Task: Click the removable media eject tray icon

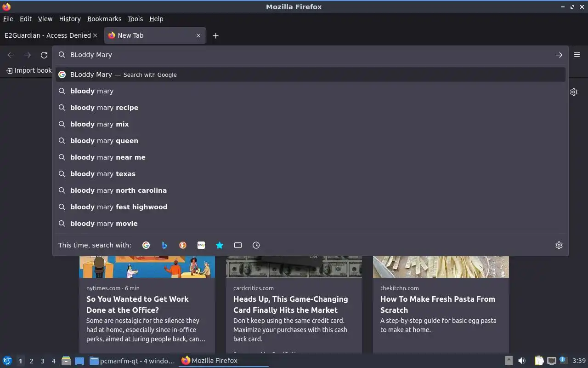Action: coord(509,361)
